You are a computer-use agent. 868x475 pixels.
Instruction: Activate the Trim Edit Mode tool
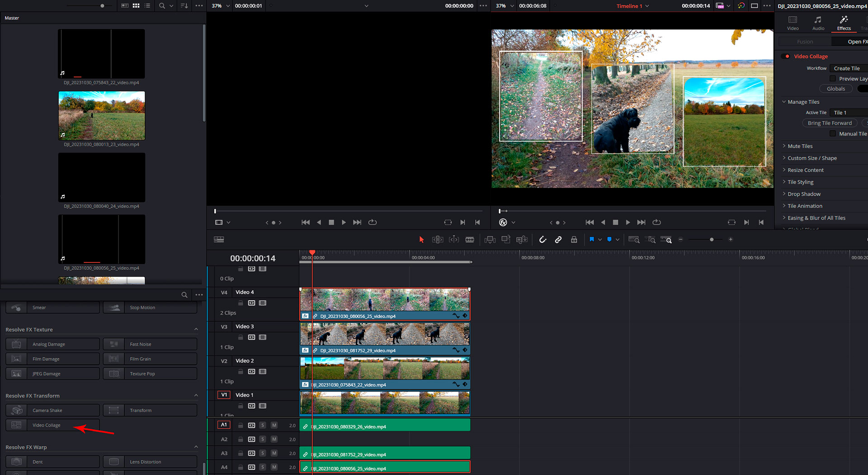(438, 240)
